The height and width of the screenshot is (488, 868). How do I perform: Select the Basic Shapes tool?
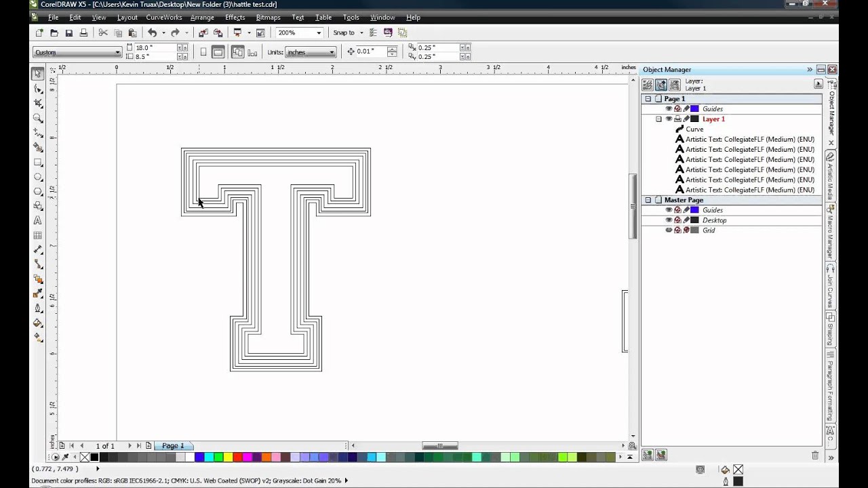pos(38,206)
